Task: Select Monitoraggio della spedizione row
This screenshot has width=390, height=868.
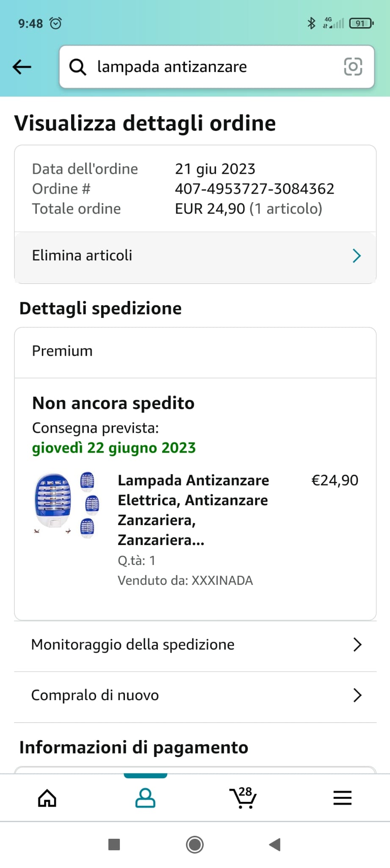Action: click(133, 645)
